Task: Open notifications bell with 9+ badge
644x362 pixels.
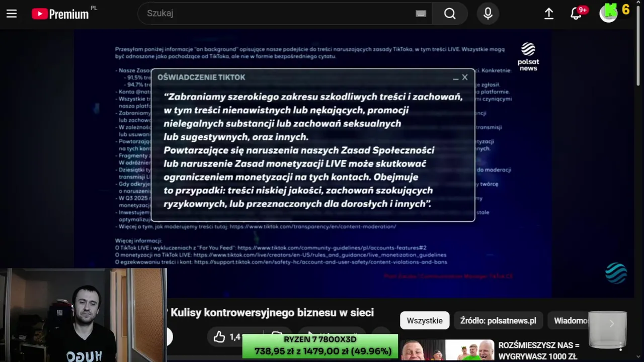Action: coord(577,14)
